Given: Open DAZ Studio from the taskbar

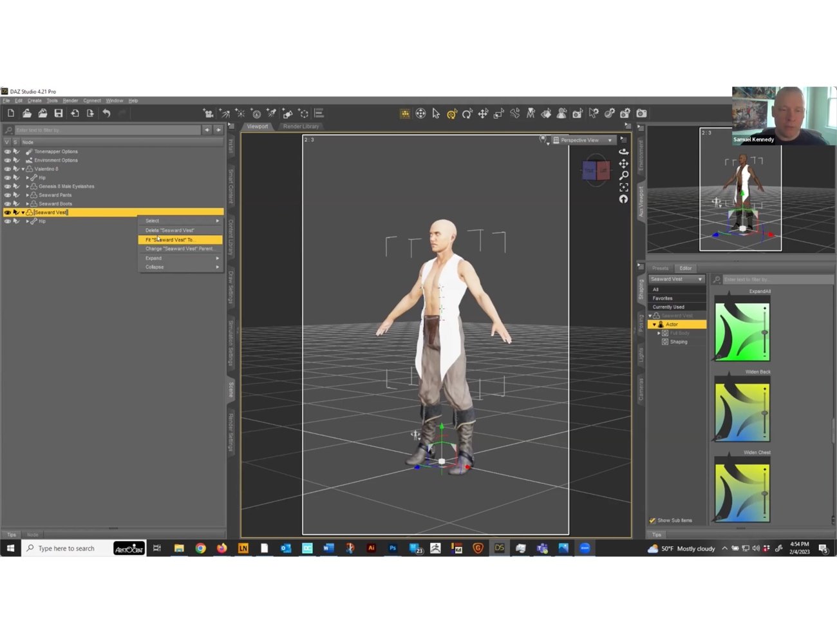Looking at the screenshot, I should click(x=498, y=548).
